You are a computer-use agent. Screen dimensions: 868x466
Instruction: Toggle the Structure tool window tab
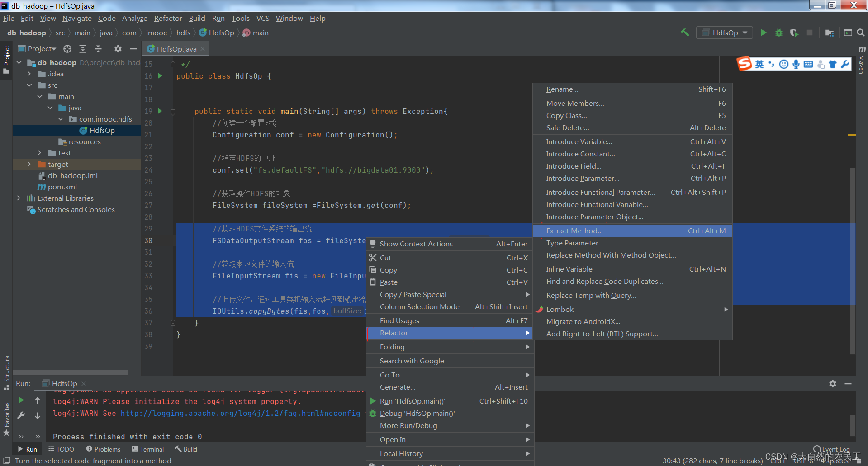click(x=6, y=373)
